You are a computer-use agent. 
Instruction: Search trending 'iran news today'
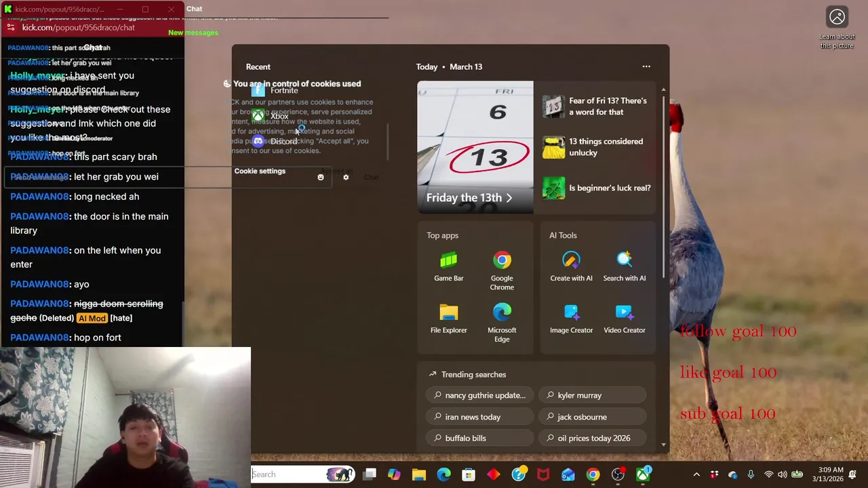tap(480, 417)
